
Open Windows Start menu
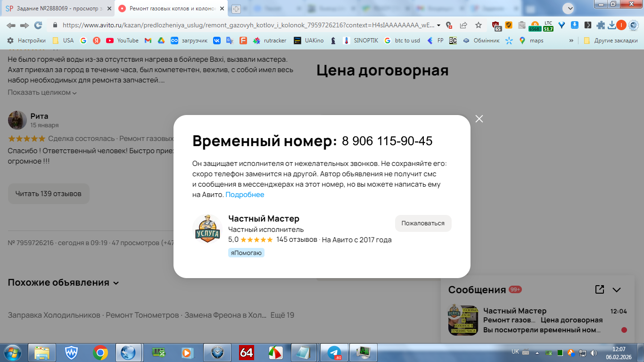pos(12,352)
